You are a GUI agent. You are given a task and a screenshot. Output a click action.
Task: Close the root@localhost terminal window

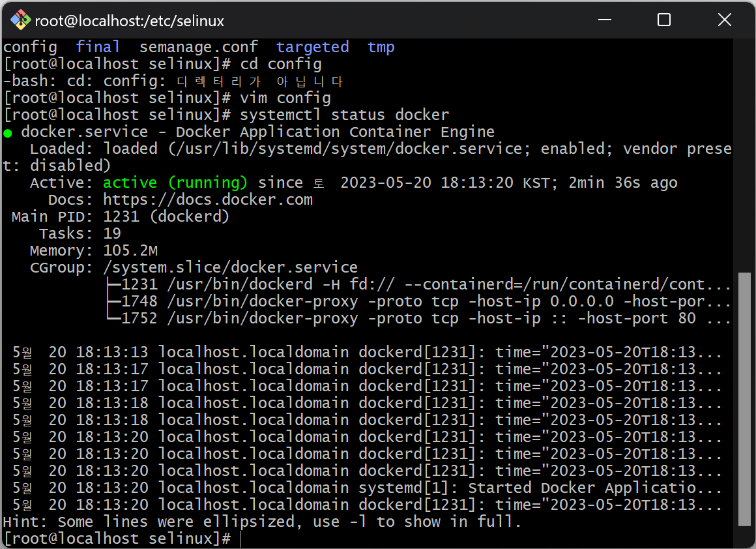tap(724, 20)
